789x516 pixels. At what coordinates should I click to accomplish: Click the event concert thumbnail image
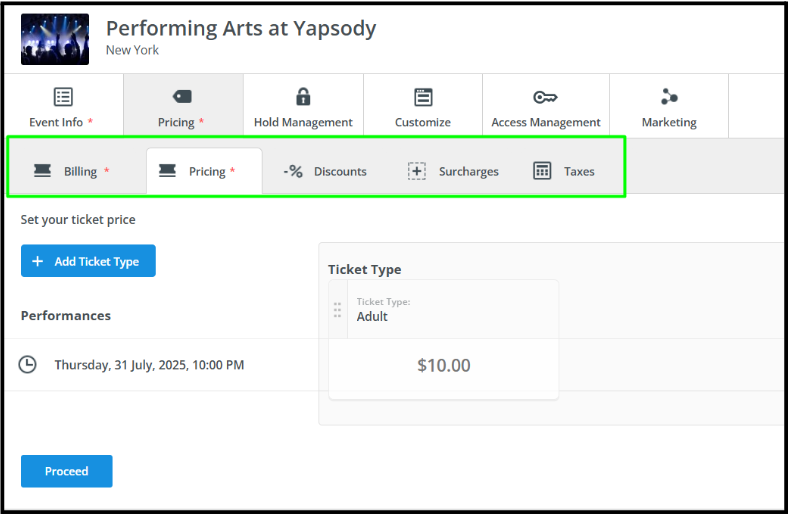[55, 39]
